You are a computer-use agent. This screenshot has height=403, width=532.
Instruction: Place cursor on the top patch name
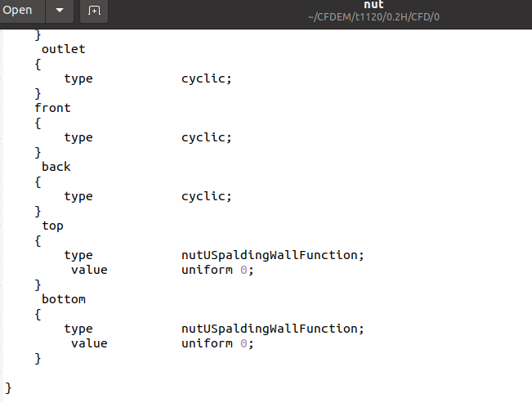coord(52,226)
